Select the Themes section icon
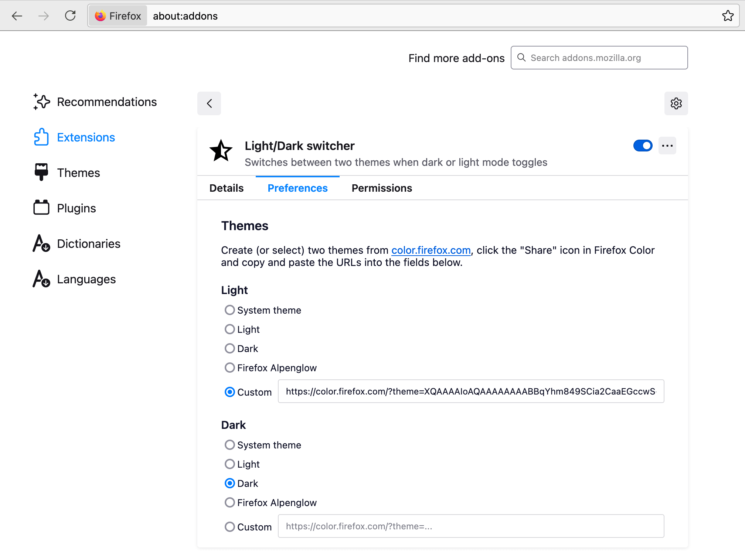Image resolution: width=745 pixels, height=560 pixels. (41, 172)
